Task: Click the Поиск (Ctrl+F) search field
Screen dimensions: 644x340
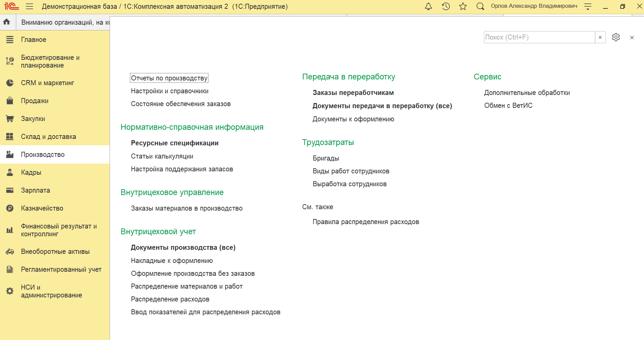Action: click(x=539, y=37)
